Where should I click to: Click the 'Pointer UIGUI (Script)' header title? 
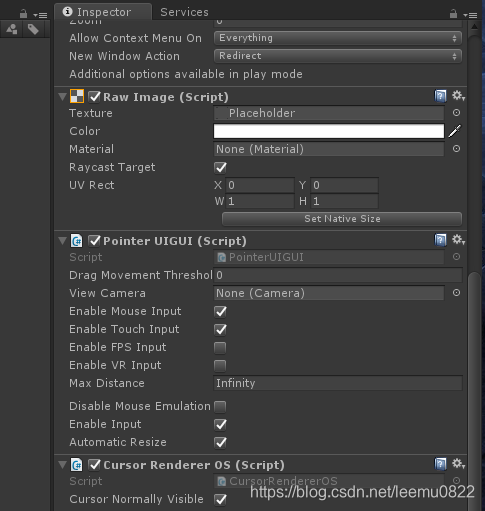tap(175, 241)
